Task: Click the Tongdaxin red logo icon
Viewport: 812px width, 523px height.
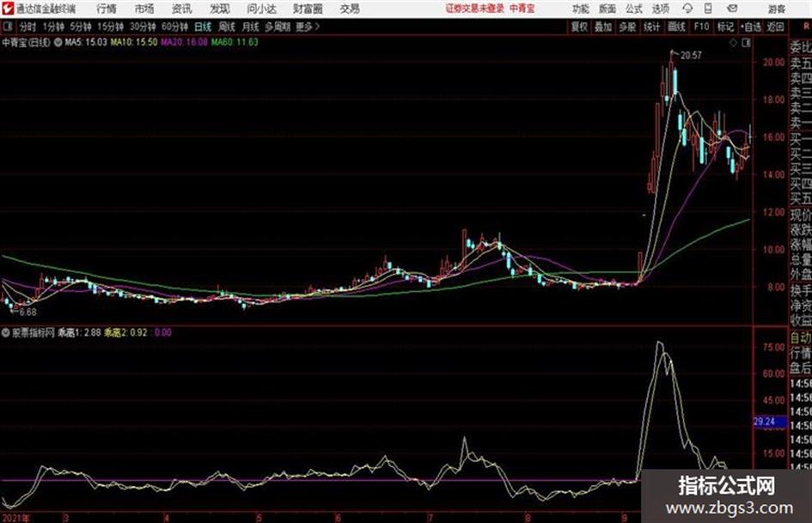Action: tap(8, 9)
